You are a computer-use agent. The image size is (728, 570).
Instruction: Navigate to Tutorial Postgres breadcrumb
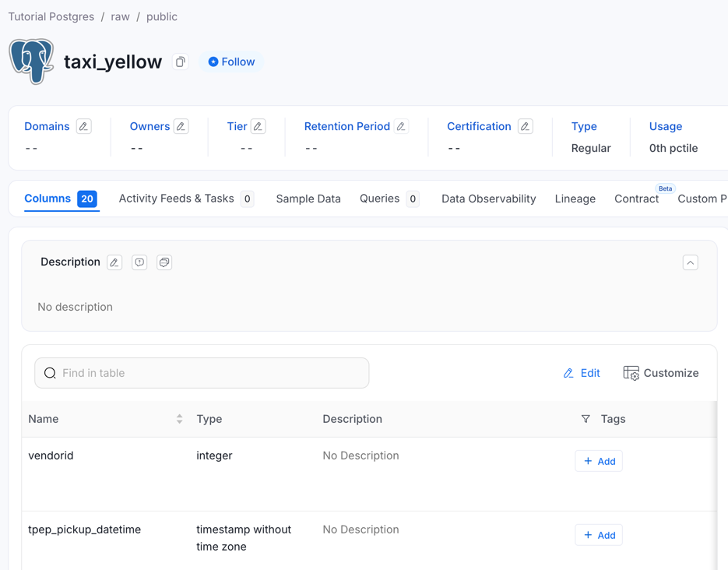(51, 16)
